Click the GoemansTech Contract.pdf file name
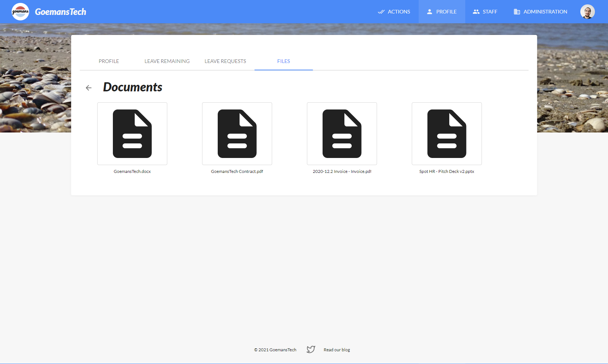 coord(237,171)
